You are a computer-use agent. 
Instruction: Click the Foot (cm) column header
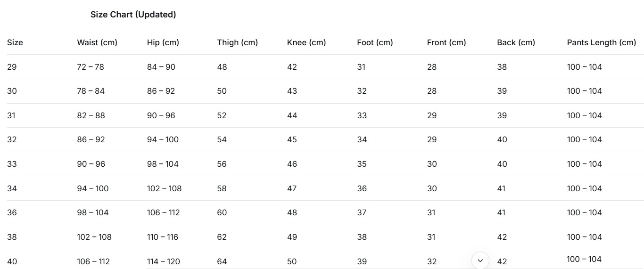click(375, 42)
